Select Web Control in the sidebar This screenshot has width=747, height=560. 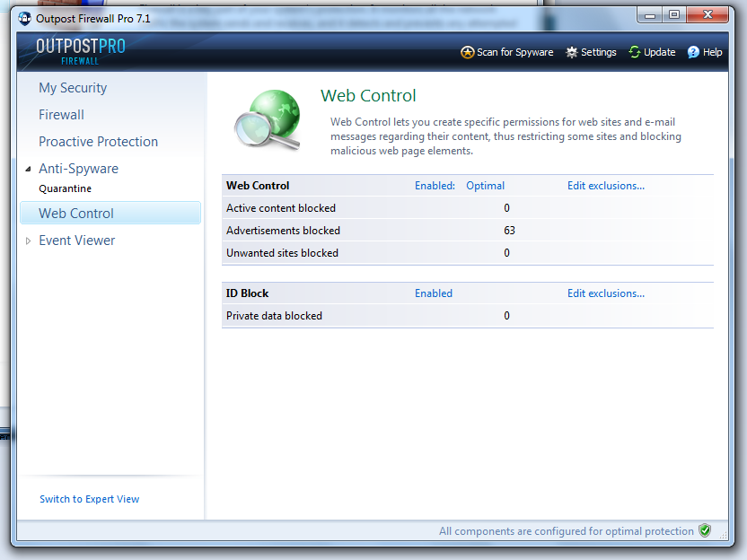[110, 213]
